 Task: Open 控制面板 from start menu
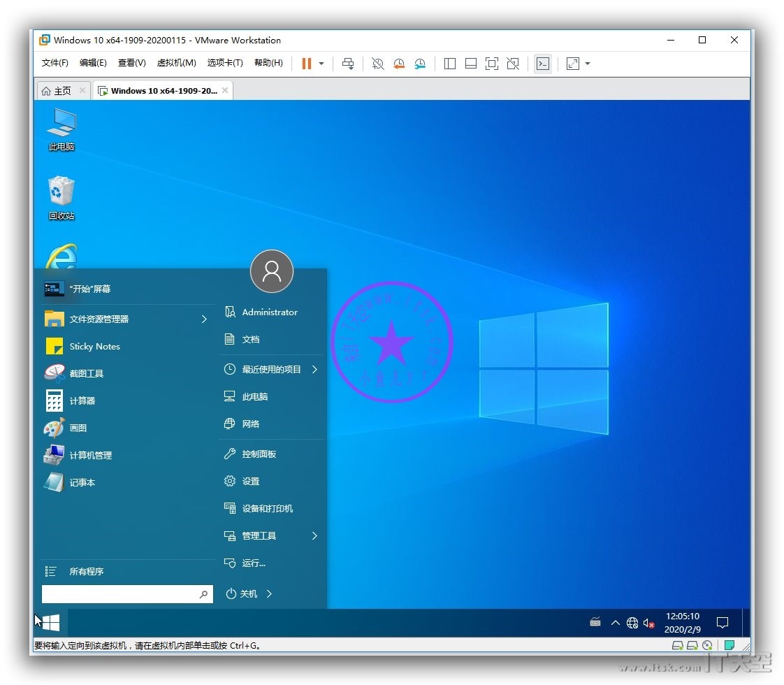(272, 454)
